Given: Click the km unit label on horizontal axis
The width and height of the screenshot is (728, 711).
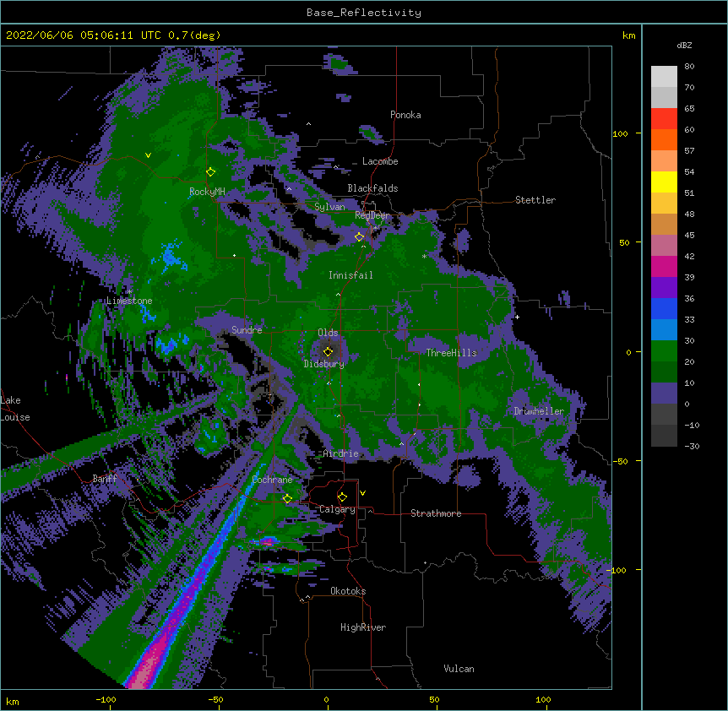Looking at the screenshot, I should click(x=12, y=702).
